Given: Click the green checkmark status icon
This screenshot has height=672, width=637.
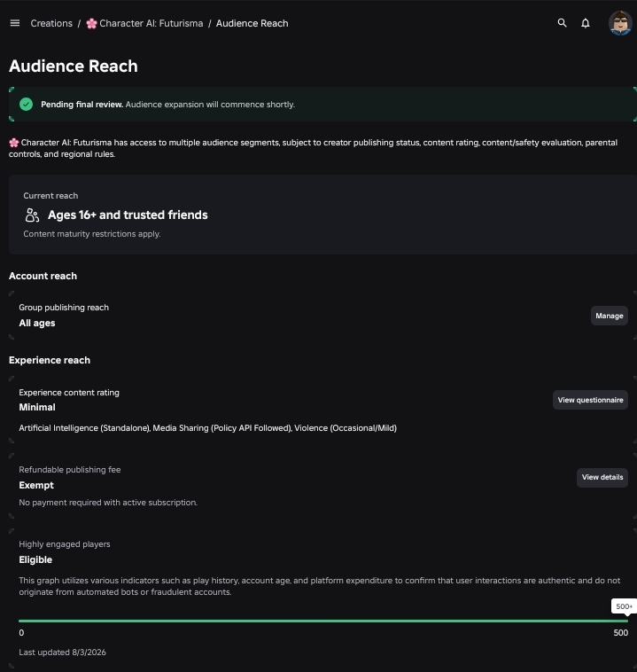Looking at the screenshot, I should tap(26, 104).
